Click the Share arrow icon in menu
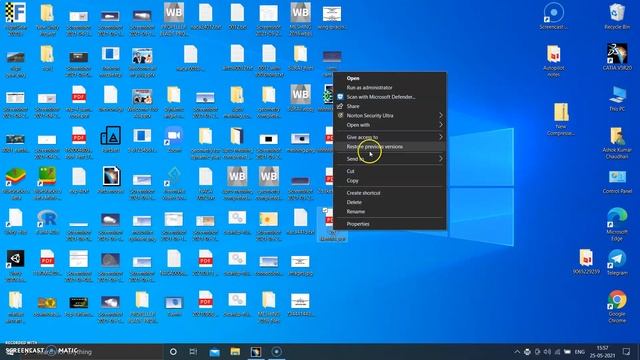Viewport: 640px width, 360px height. [x=340, y=106]
